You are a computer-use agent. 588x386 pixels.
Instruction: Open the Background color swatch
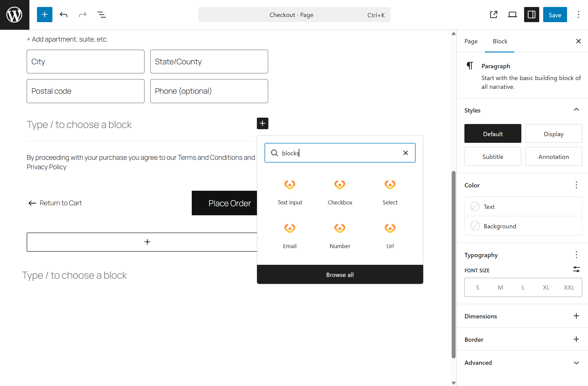pyautogui.click(x=475, y=226)
